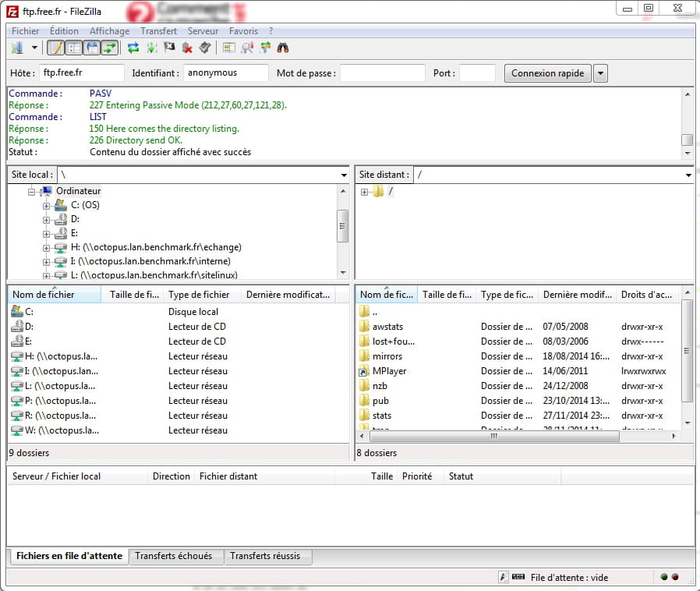Toggle the transfer queue display
700x591 pixels.
tap(110, 48)
